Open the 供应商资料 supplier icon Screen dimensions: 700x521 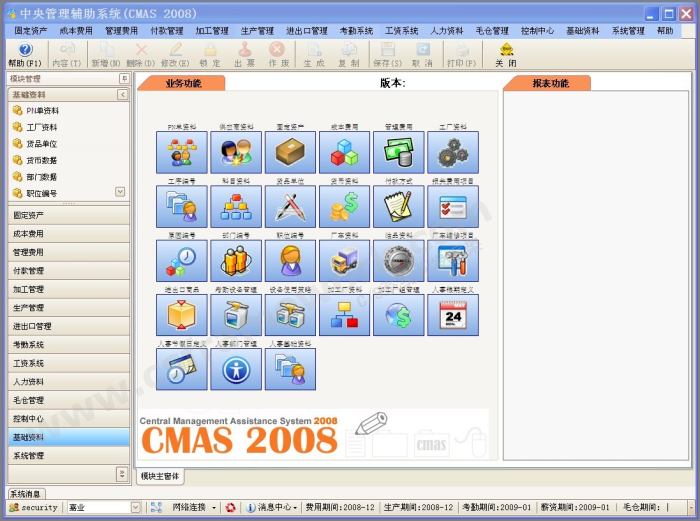[236, 152]
